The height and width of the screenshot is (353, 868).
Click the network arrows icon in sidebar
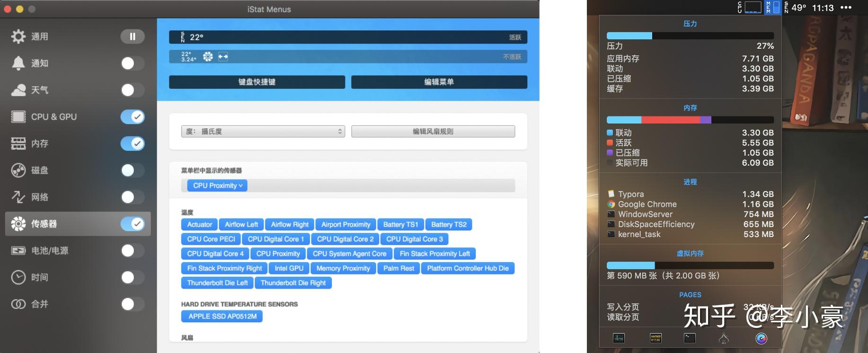(x=18, y=197)
